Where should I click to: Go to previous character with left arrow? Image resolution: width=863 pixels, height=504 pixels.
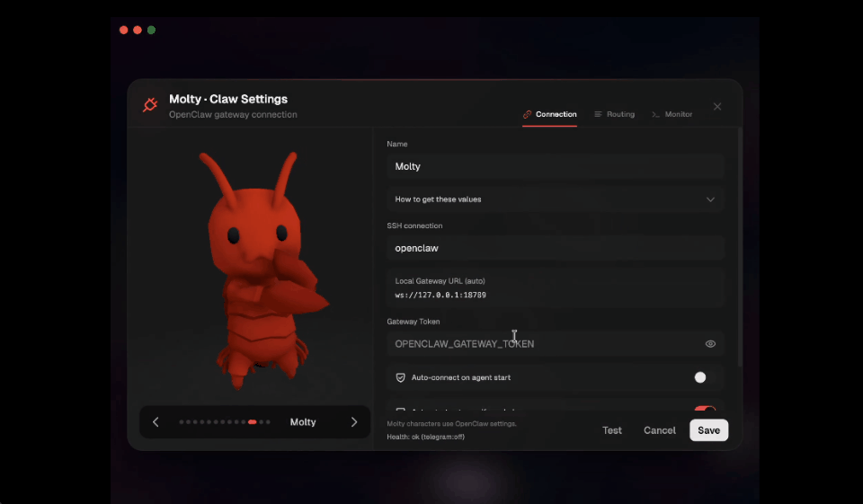click(156, 422)
